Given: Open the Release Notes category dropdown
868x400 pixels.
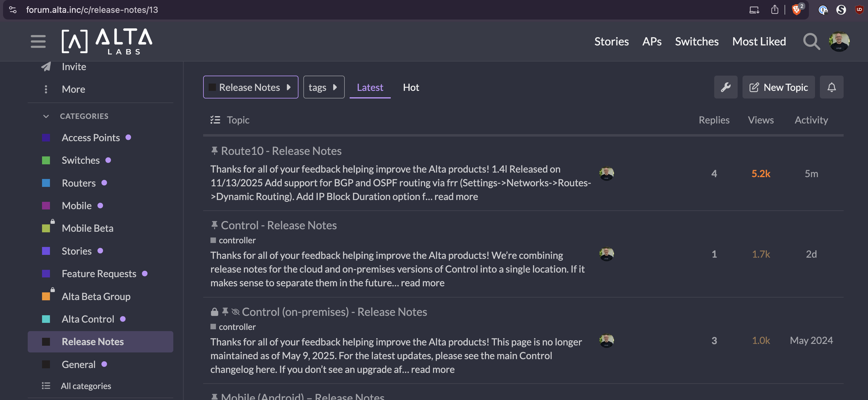Looking at the screenshot, I should (250, 87).
